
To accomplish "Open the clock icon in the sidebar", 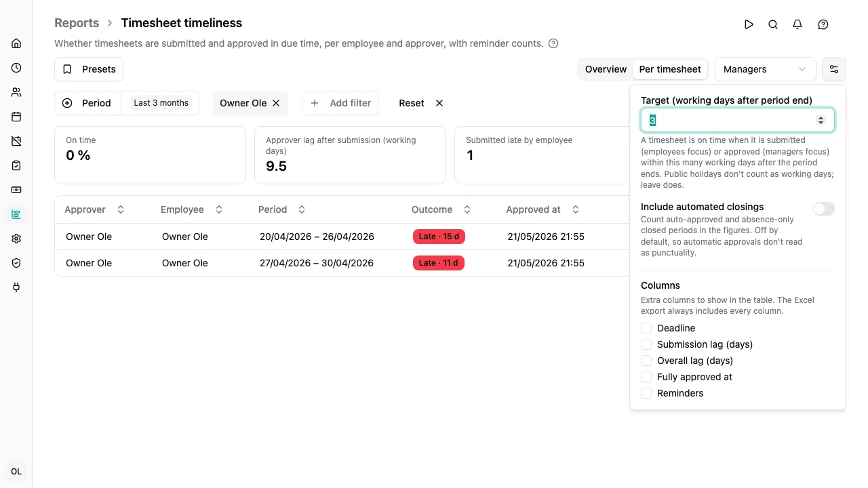I will pos(16,68).
